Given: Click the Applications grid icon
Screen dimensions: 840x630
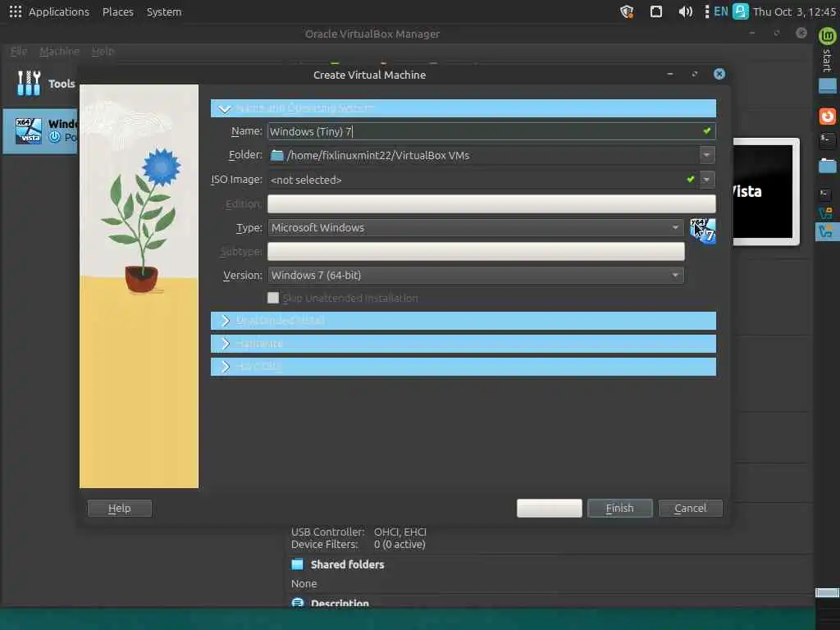Looking at the screenshot, I should (x=15, y=11).
